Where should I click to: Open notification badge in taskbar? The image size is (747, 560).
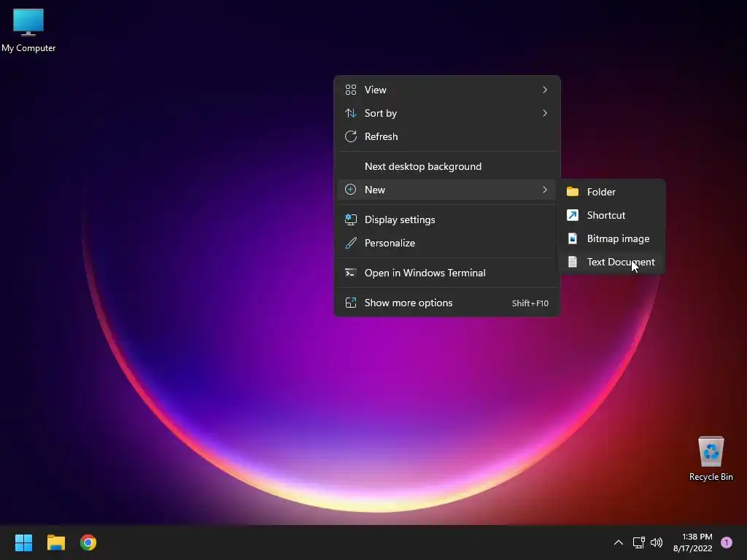(727, 542)
